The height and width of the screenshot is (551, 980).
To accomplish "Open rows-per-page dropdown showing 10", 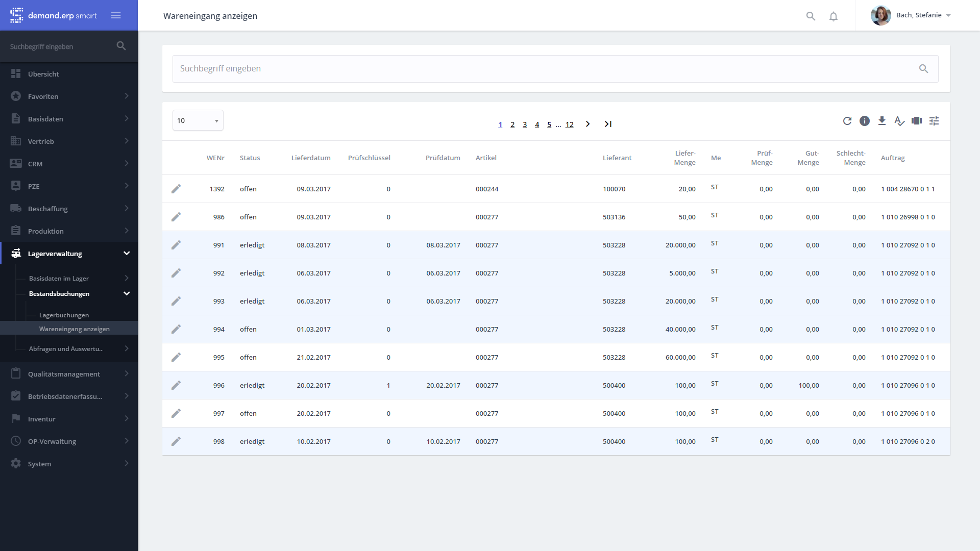I will click(198, 121).
